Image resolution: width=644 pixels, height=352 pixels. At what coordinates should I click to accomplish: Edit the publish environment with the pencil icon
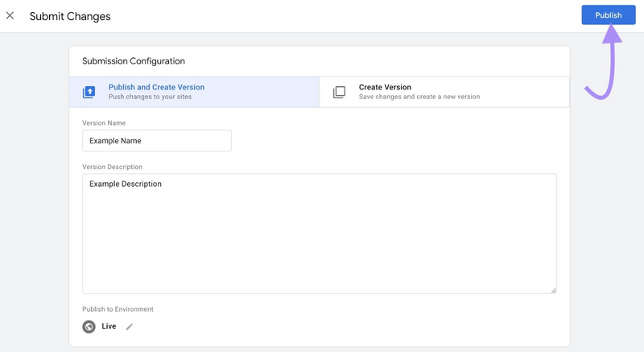pyautogui.click(x=130, y=326)
